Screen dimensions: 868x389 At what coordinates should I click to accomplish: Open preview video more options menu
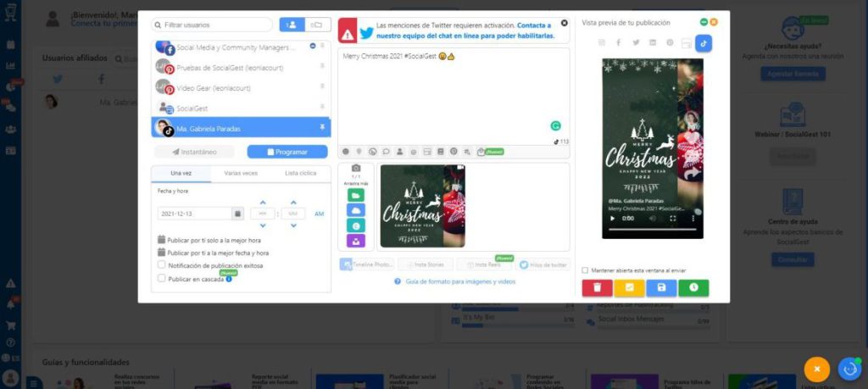[693, 219]
